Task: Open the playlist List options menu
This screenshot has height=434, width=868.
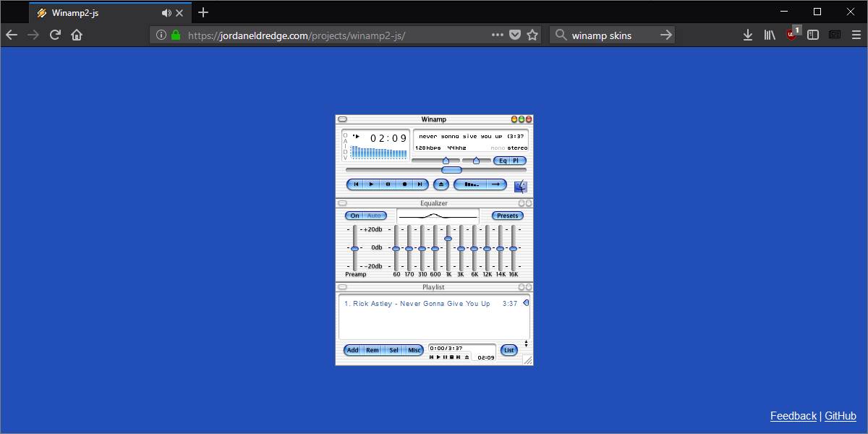Action: 509,350
